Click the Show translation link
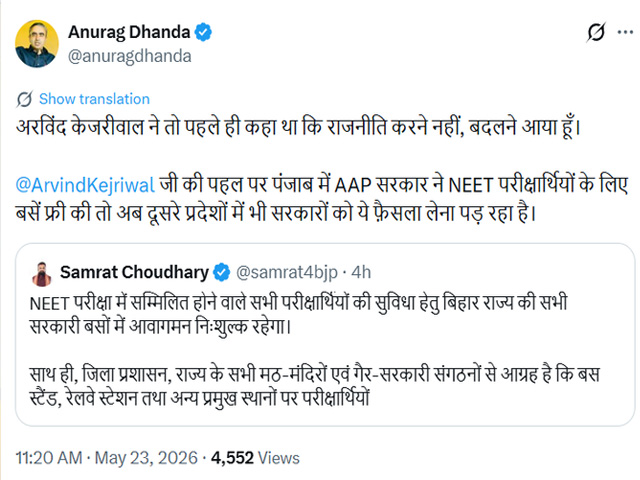640x480 pixels. pyautogui.click(x=94, y=99)
